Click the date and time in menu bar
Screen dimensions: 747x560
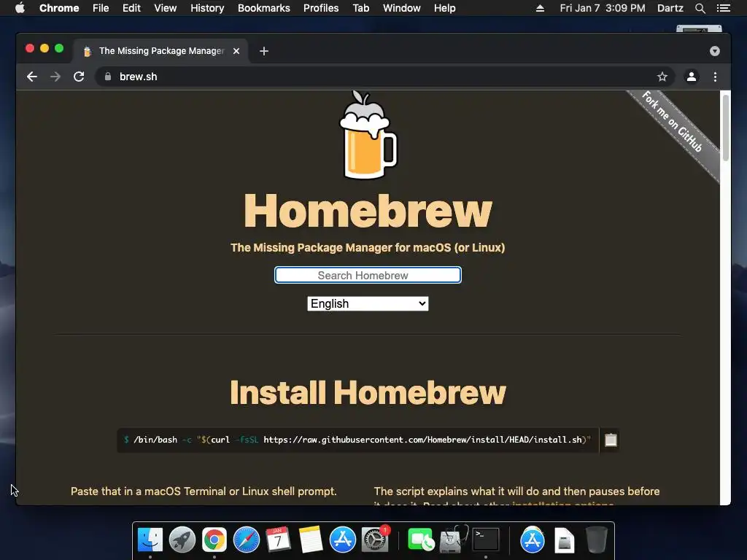[x=603, y=8]
